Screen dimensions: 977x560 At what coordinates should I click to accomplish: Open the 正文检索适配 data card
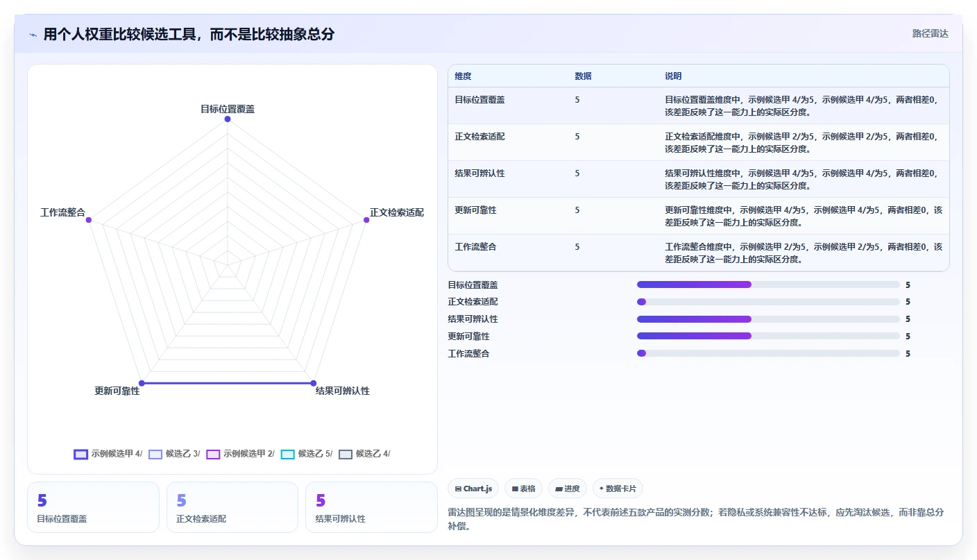pyautogui.click(x=232, y=507)
